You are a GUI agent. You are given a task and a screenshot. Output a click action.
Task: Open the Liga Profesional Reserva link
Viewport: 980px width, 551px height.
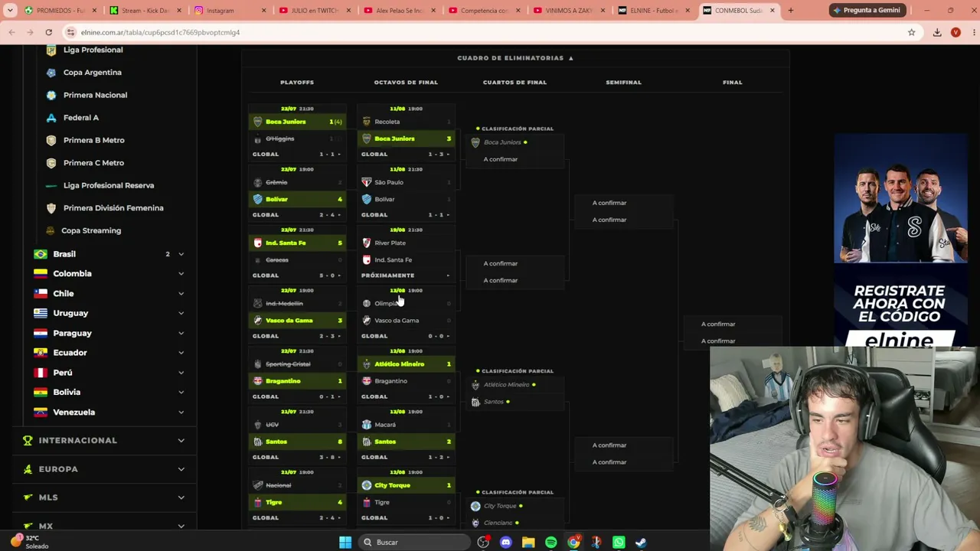[109, 185]
